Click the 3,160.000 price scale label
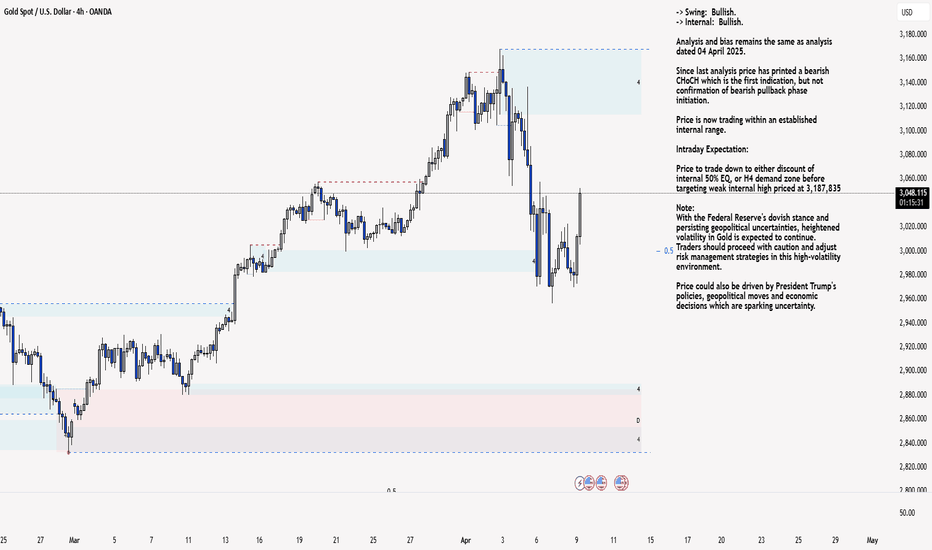 click(x=913, y=58)
